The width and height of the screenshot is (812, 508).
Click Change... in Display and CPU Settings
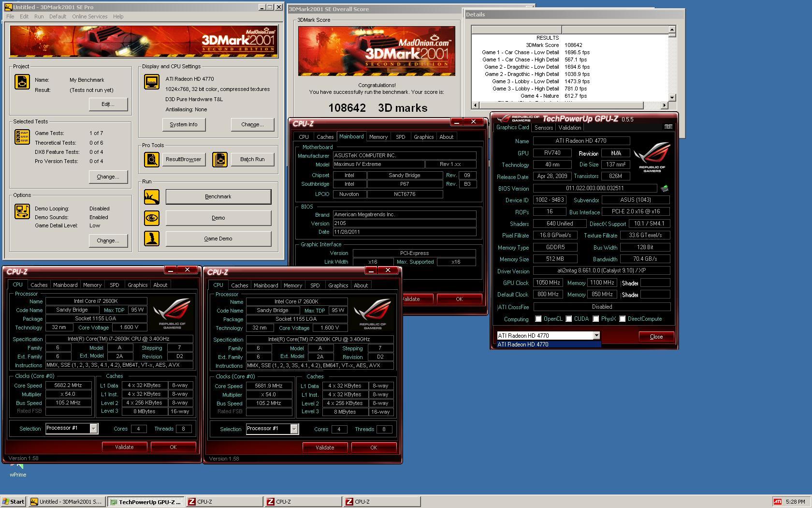(252, 124)
